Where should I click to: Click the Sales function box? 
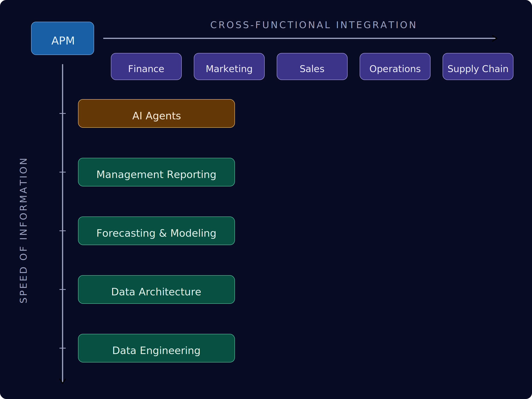[312, 67]
